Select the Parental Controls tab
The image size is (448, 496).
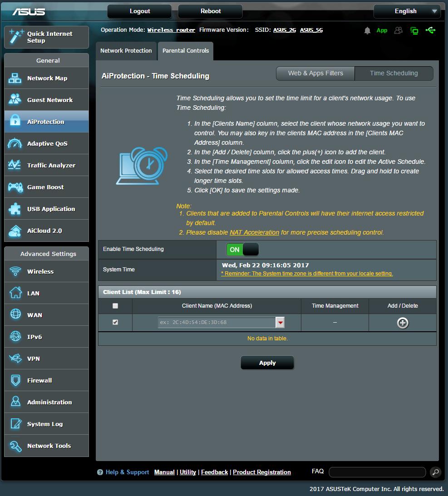(x=186, y=51)
